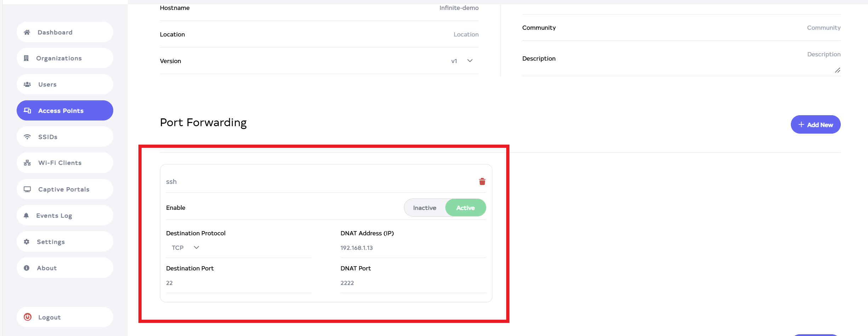Click the Organizations building icon
Viewport: 868px width, 336px height.
click(x=26, y=58)
